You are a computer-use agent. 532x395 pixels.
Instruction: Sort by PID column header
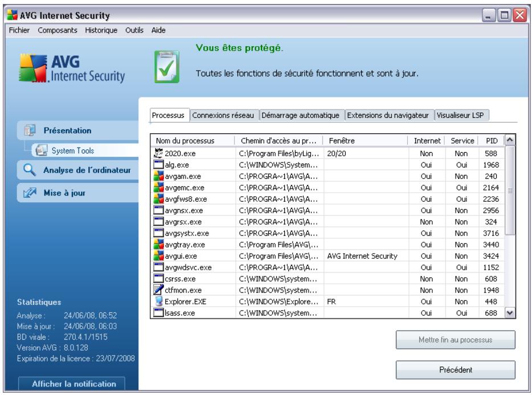point(492,141)
